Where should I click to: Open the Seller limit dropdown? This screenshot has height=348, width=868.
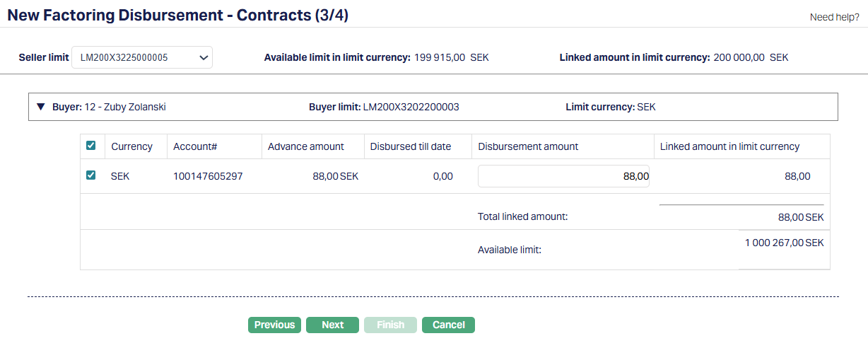(x=142, y=58)
